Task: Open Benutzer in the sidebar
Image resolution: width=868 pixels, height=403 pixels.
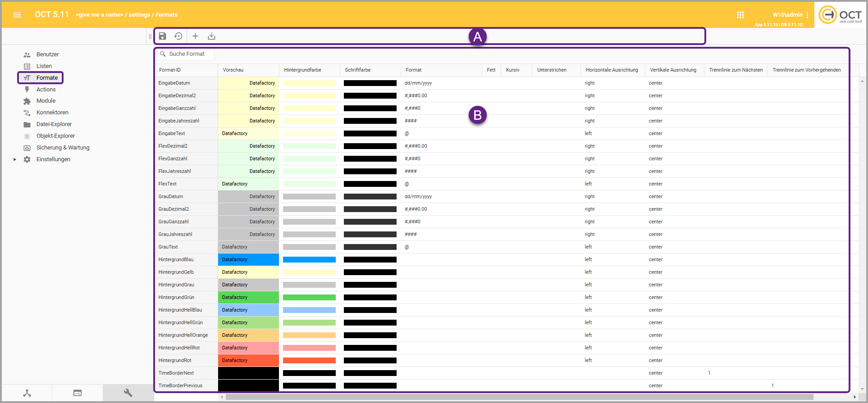Action: pos(47,54)
